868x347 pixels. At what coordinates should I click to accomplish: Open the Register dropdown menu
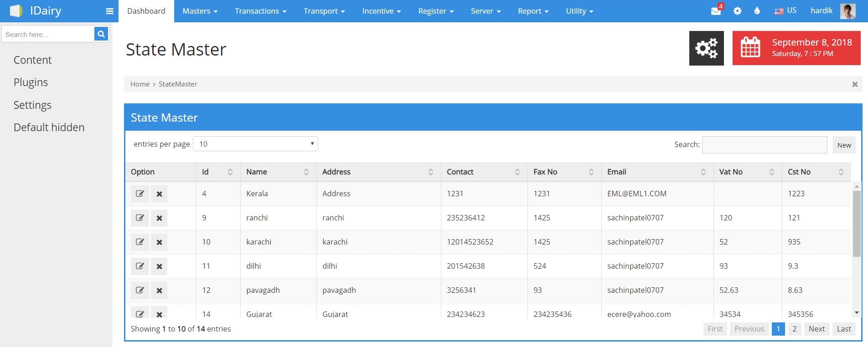pyautogui.click(x=436, y=11)
